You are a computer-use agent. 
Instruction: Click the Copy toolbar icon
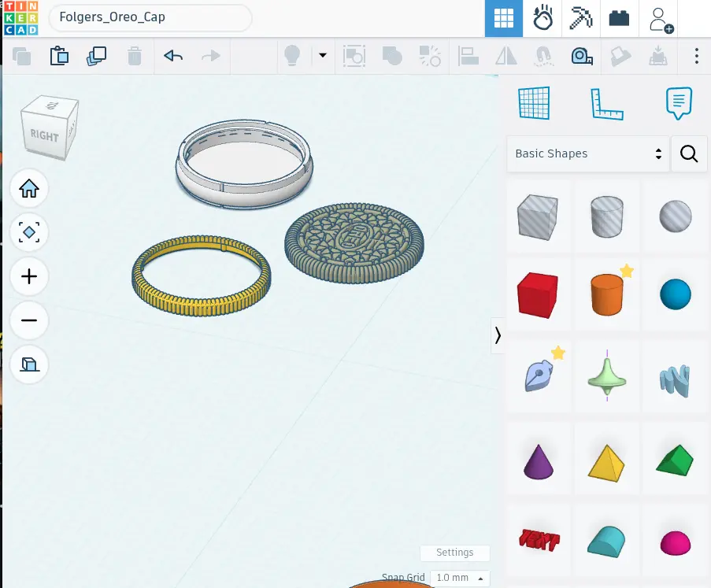point(22,57)
